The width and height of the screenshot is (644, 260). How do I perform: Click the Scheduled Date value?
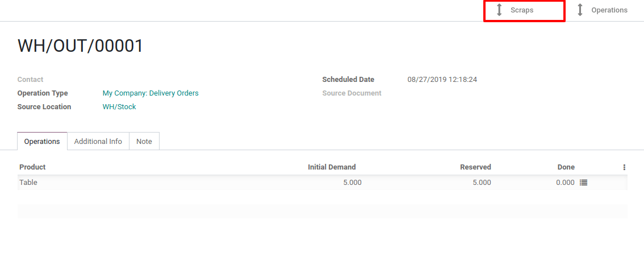(x=442, y=80)
